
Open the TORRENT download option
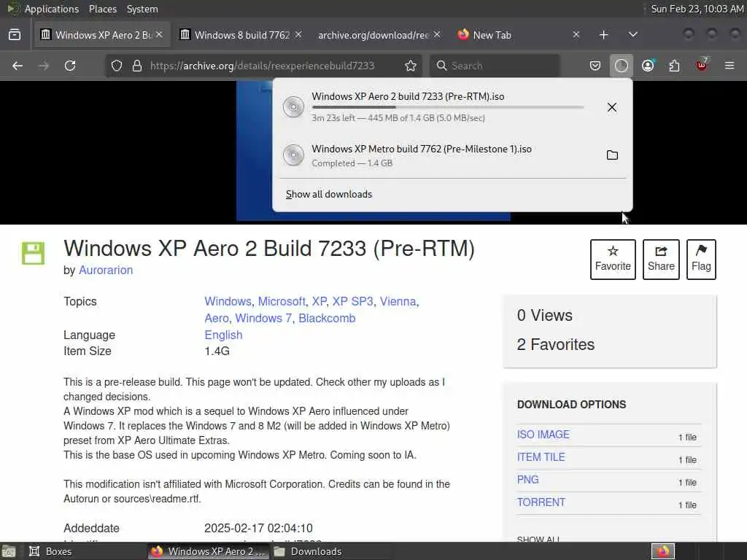pos(541,502)
